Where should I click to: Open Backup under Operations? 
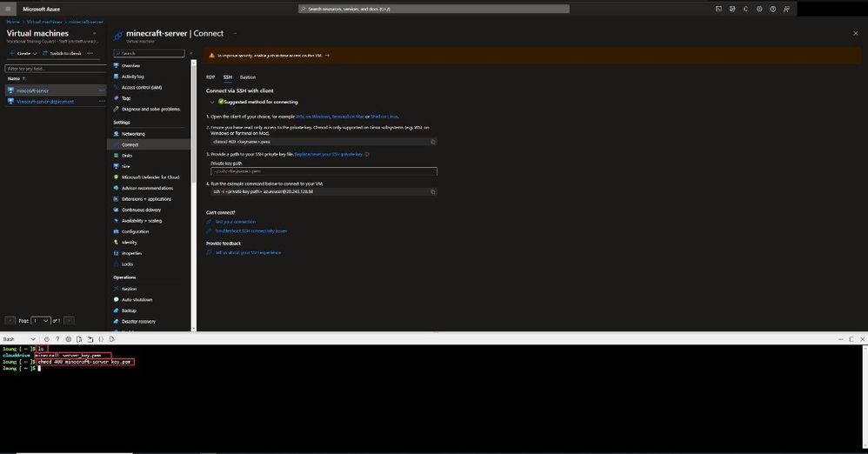pyautogui.click(x=129, y=310)
